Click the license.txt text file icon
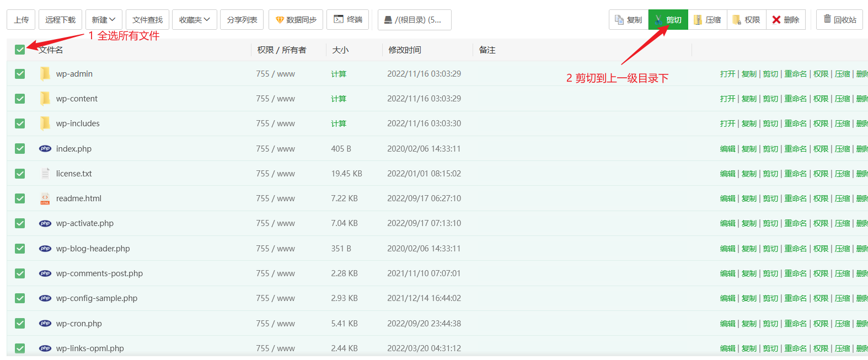The height and width of the screenshot is (360, 868). (x=45, y=174)
